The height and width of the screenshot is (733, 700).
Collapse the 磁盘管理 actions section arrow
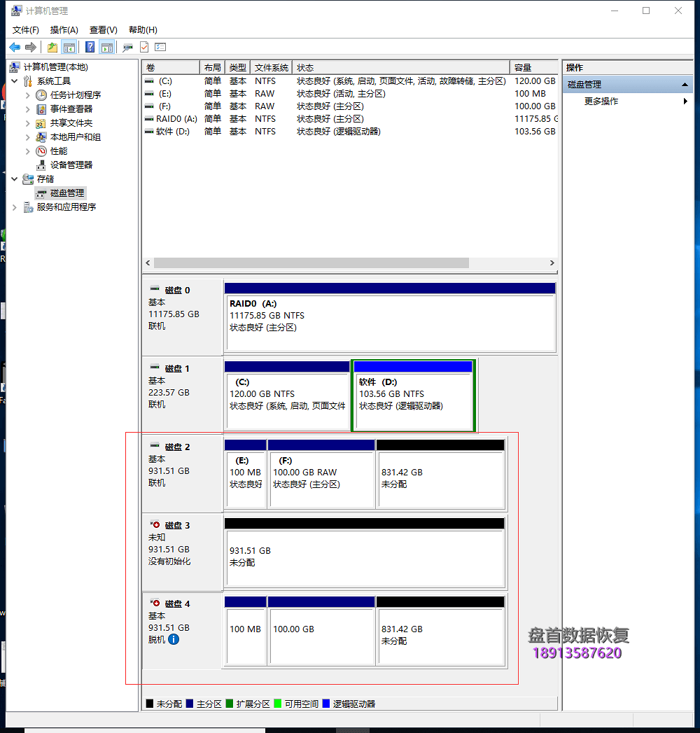685,85
